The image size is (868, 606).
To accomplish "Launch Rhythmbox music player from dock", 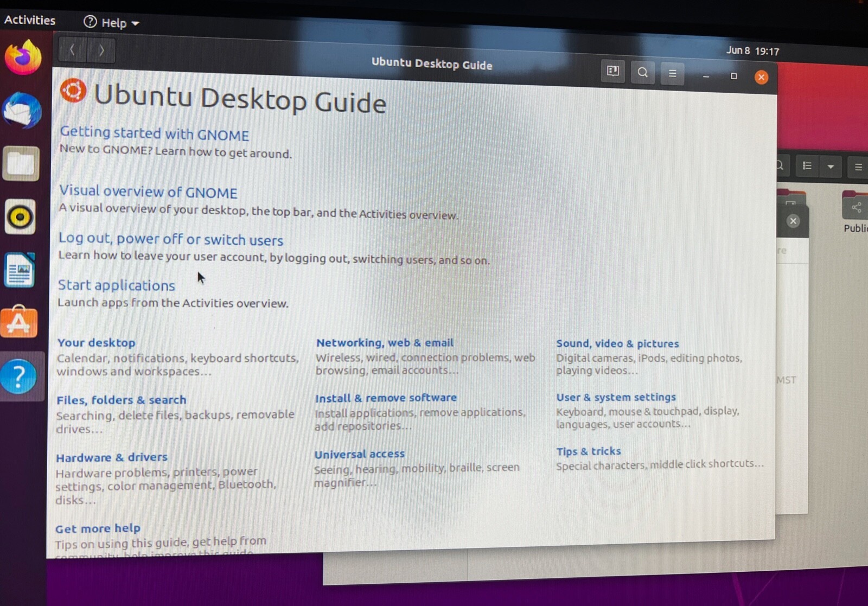I will 20,217.
